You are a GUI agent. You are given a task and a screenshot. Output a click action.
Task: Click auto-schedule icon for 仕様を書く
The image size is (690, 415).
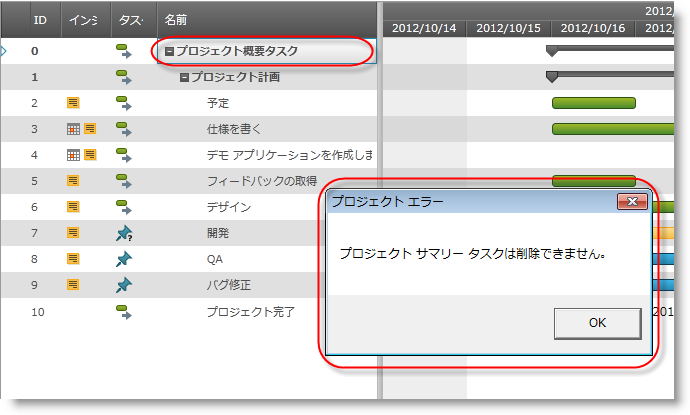(124, 129)
